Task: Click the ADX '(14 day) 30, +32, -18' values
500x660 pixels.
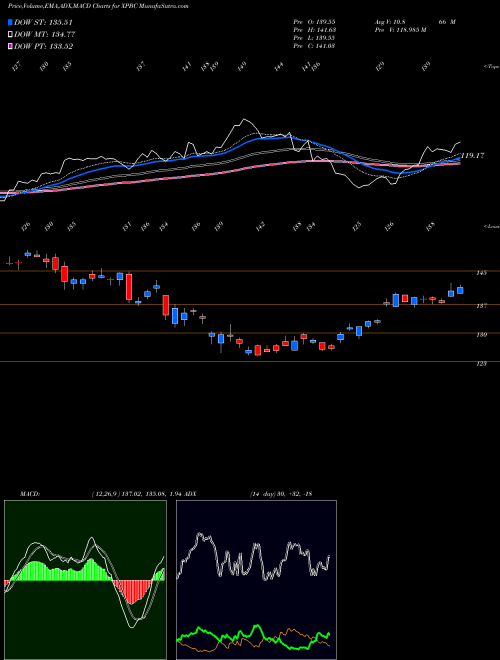Action: point(281,494)
